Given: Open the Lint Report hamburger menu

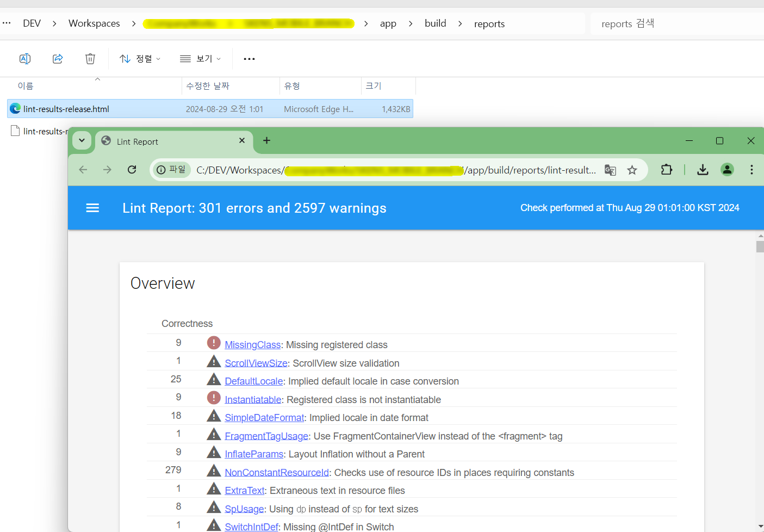Looking at the screenshot, I should click(92, 208).
